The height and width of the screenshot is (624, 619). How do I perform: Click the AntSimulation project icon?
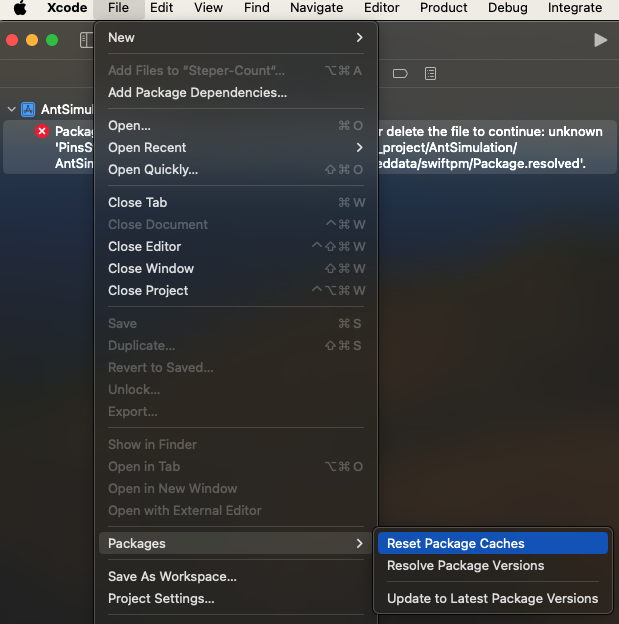[x=28, y=109]
